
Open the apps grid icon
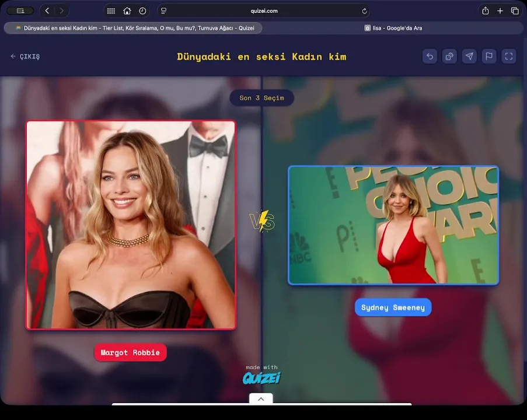[x=111, y=10]
